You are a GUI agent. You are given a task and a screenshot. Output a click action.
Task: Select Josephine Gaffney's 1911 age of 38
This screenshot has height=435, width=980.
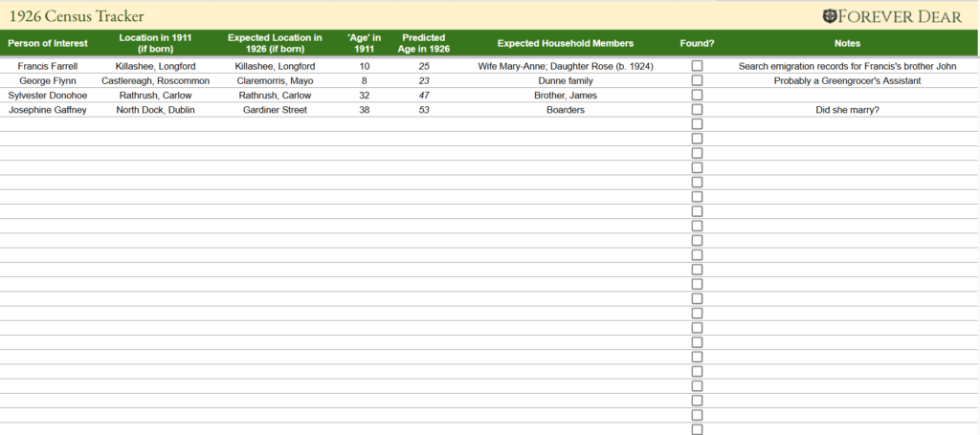click(x=364, y=110)
